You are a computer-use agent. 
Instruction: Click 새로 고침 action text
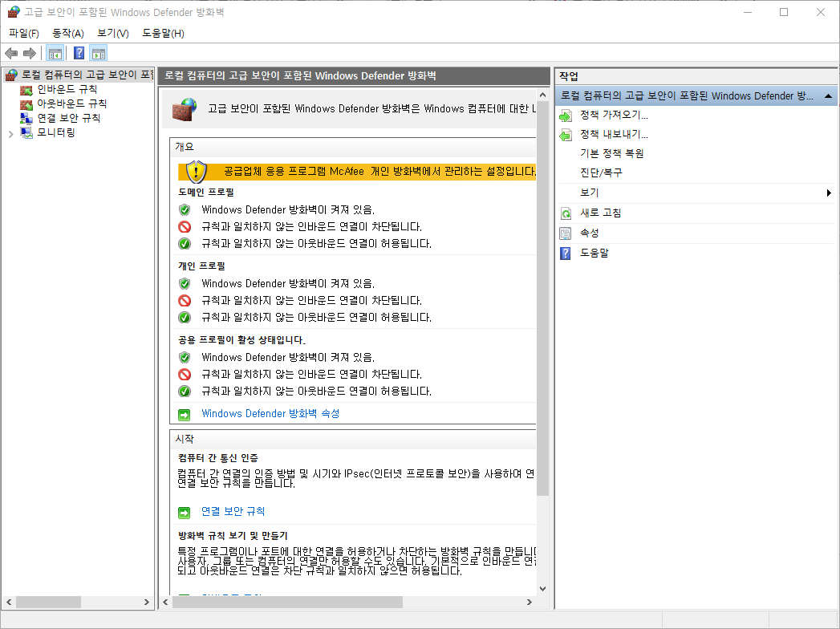pyautogui.click(x=601, y=213)
